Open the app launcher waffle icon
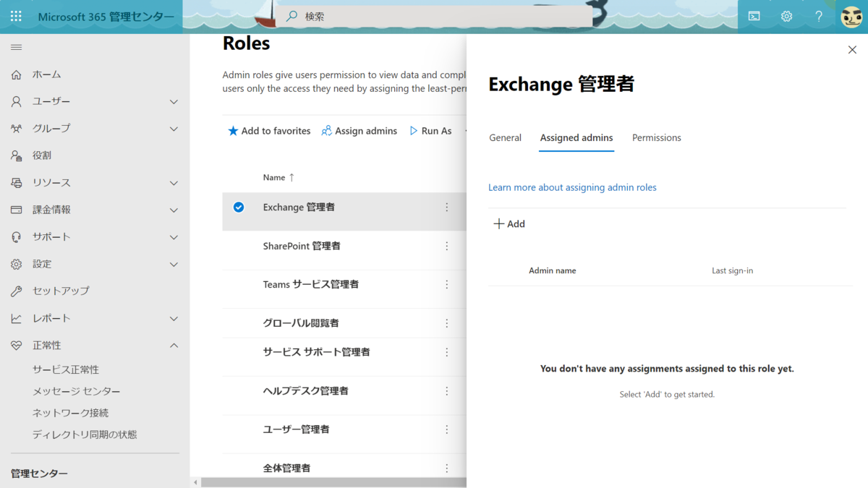 [x=16, y=16]
